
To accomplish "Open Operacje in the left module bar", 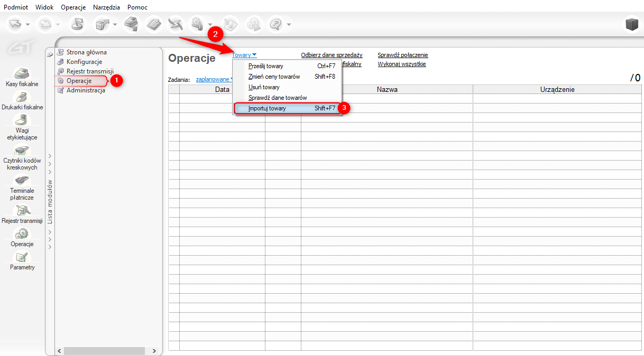I will (x=22, y=237).
